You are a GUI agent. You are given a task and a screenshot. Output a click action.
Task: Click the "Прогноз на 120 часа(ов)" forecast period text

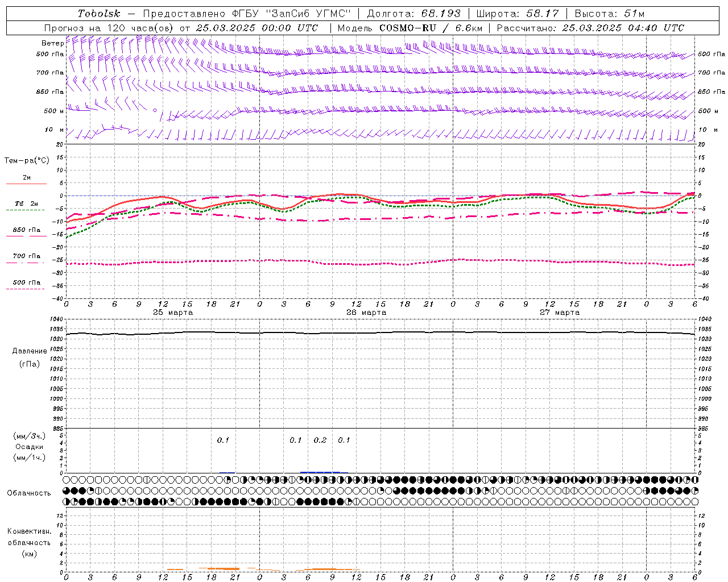[x=109, y=28]
